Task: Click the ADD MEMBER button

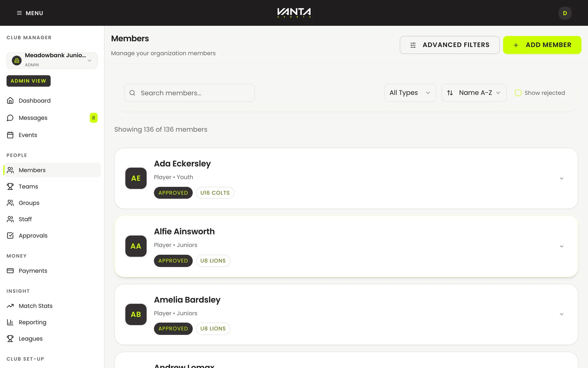Action: pyautogui.click(x=542, y=45)
